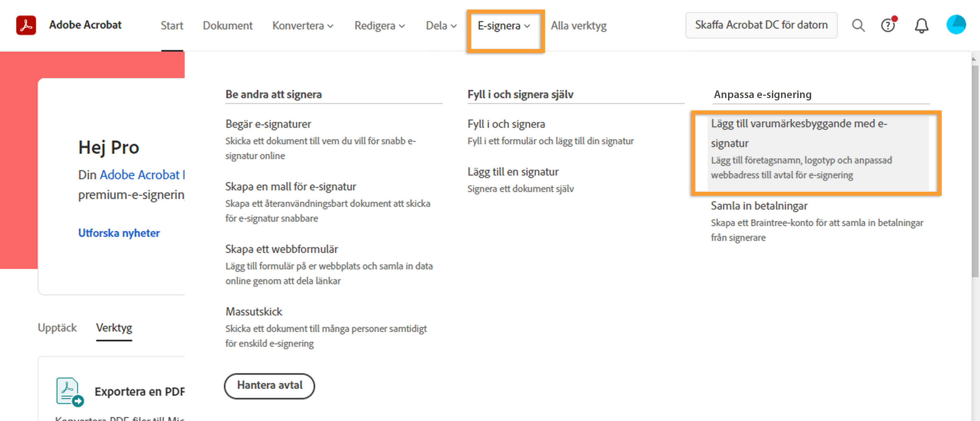The height and width of the screenshot is (421, 980).
Task: Go to the Start tab
Action: 172,26
